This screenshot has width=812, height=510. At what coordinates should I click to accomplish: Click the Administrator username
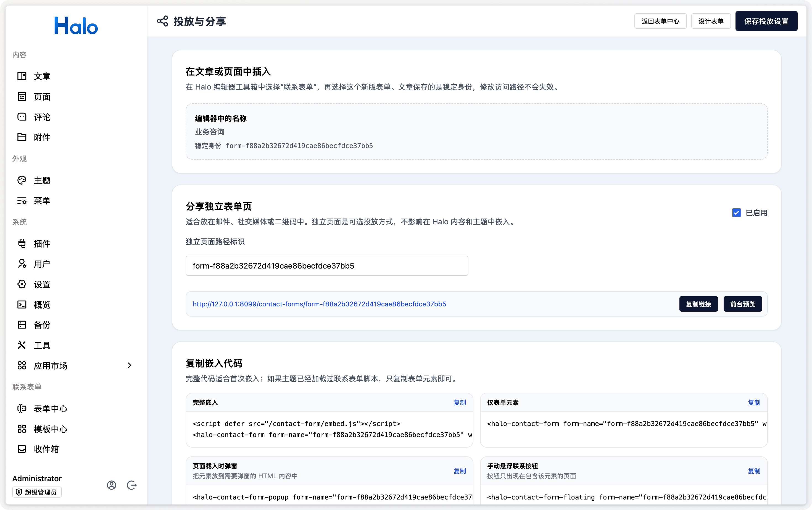(37, 478)
